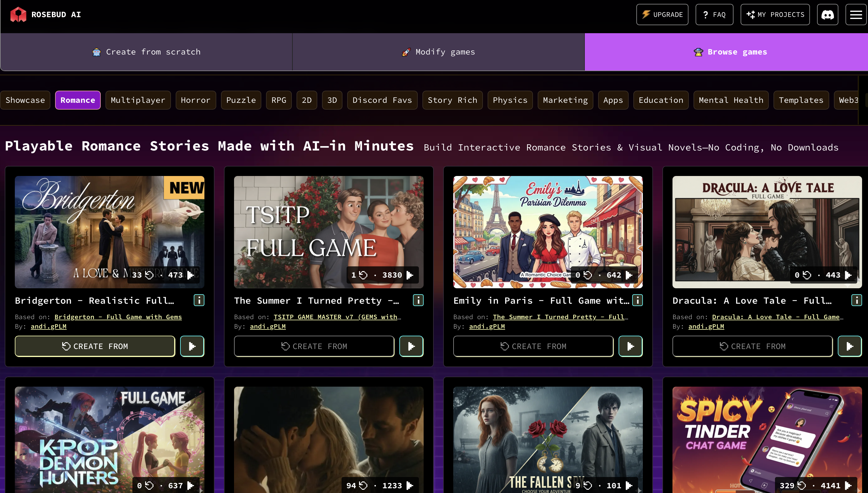Click the Upgrade button
The width and height of the screenshot is (868, 493).
[x=662, y=15]
